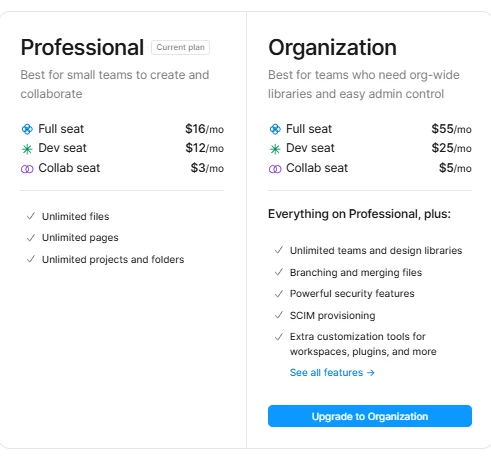The width and height of the screenshot is (491, 456).
Task: Click the Organization Dev seat asterisk icon
Action: (x=275, y=149)
